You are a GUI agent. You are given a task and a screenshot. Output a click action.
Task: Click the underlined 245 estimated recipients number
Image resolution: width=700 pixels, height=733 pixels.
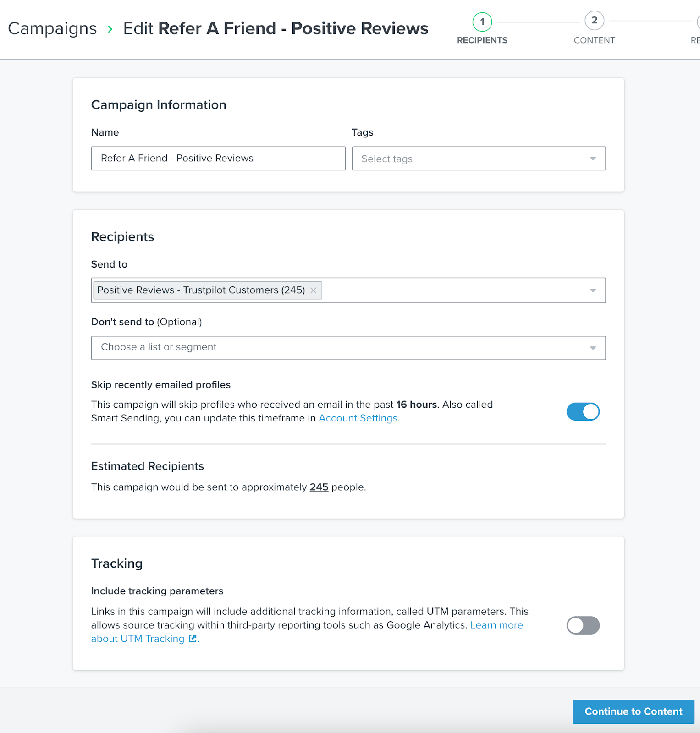tap(319, 487)
